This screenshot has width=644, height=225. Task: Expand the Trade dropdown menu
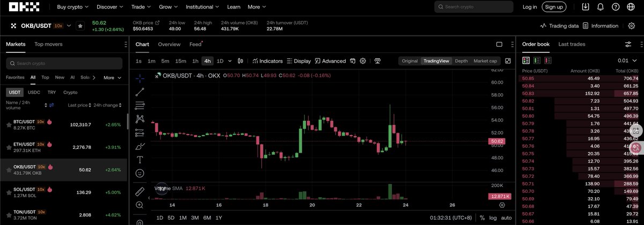coord(142,7)
